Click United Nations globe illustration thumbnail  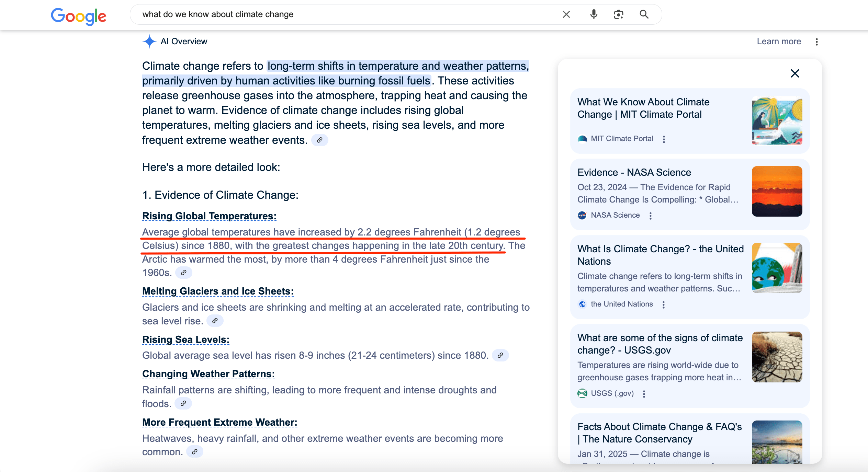[777, 268]
